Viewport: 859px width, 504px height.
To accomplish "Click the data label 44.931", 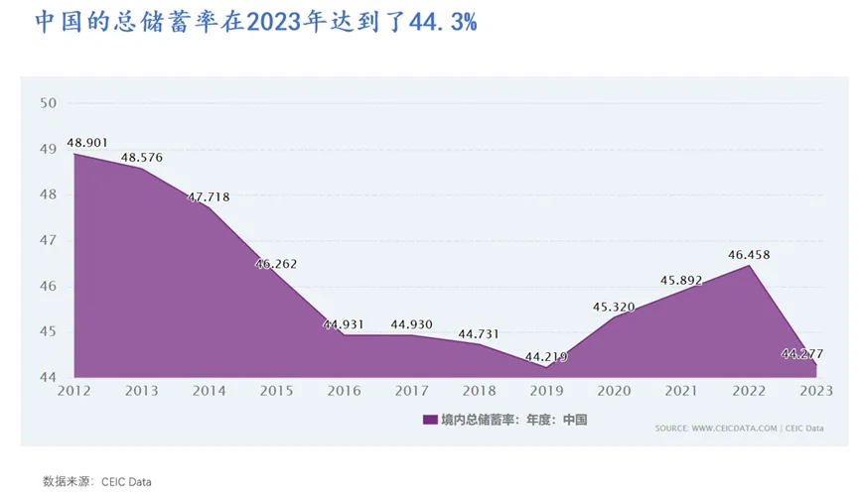I will (x=344, y=324).
